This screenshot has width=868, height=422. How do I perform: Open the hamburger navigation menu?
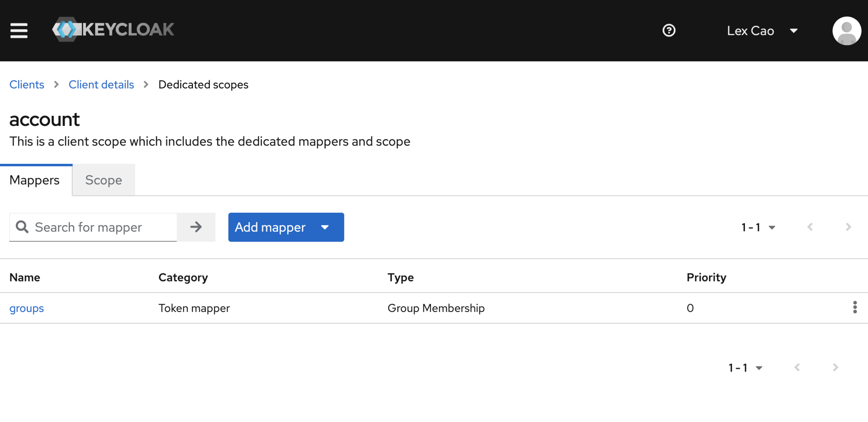[19, 30]
